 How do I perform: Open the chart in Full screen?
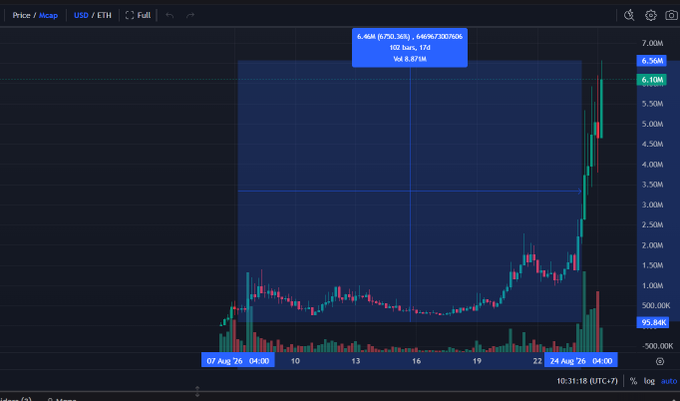coord(138,15)
